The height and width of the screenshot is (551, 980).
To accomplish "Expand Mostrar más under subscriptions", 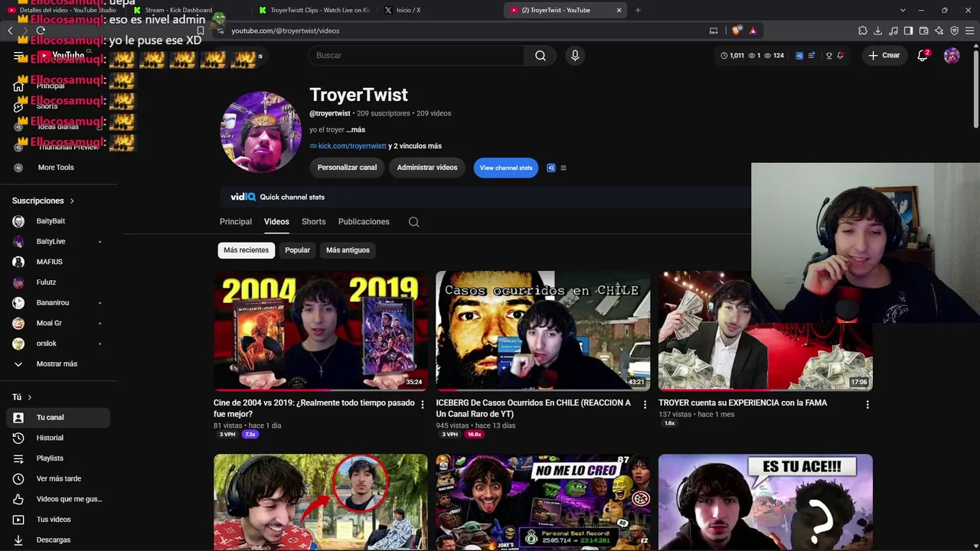I will (x=55, y=364).
